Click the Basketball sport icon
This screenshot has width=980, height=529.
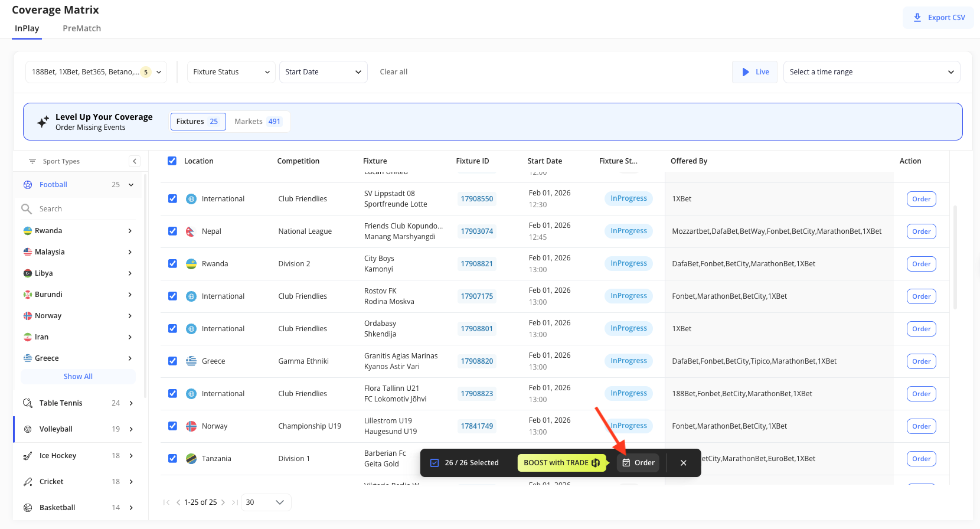28,508
